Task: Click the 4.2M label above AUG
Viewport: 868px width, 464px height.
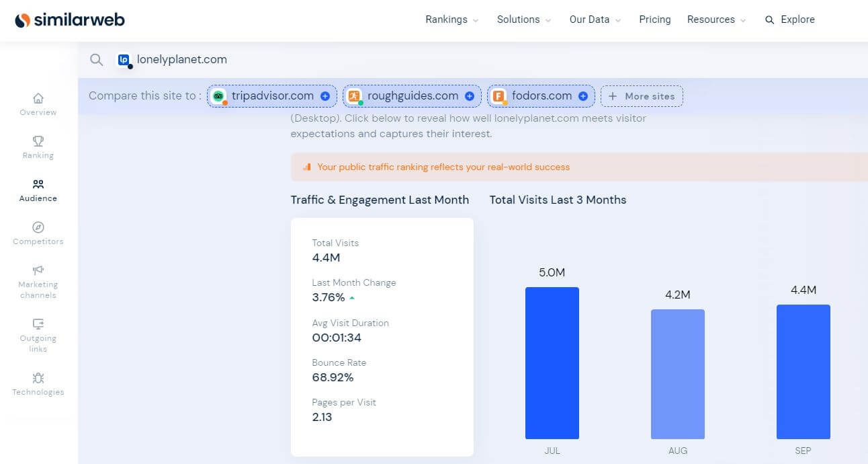Action: 678,295
